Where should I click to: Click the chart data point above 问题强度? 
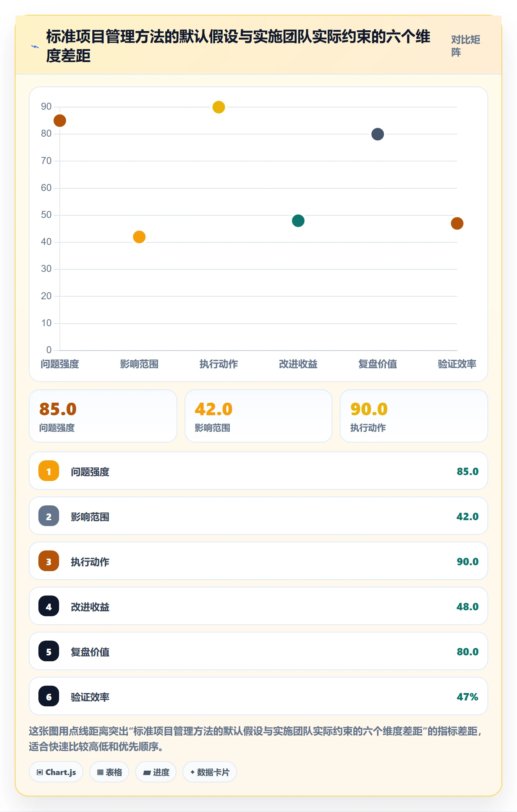coord(60,120)
